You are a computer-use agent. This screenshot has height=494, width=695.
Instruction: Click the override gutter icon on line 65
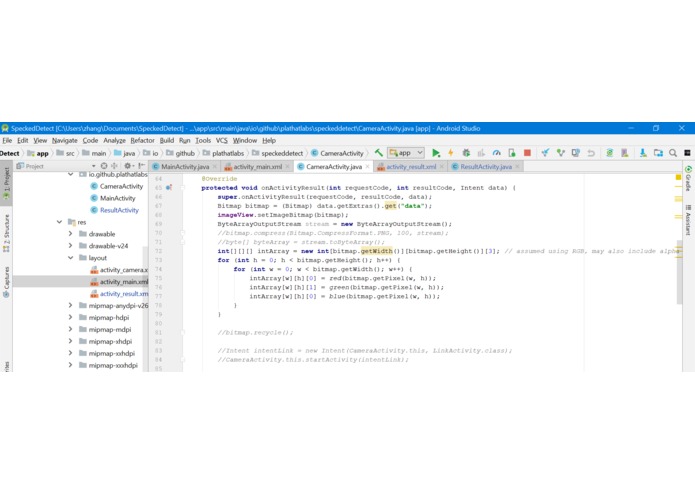coord(169,188)
